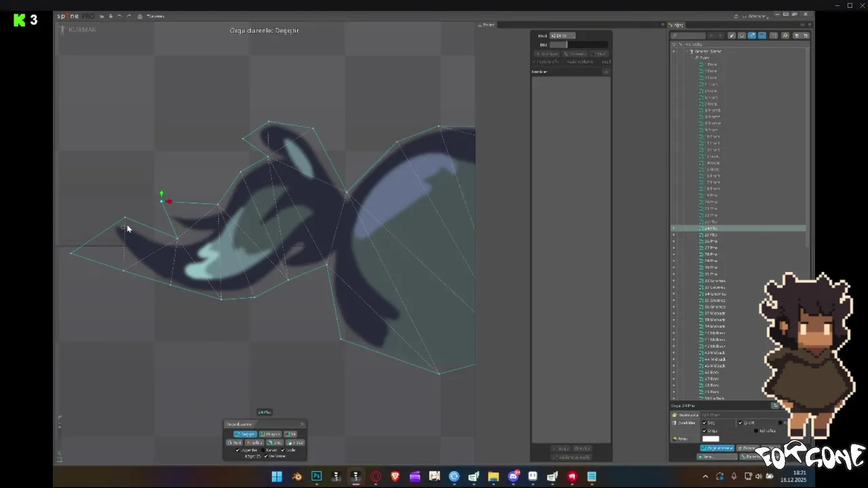Open the Windows Start menu
The image size is (868, 488).
(x=277, y=476)
